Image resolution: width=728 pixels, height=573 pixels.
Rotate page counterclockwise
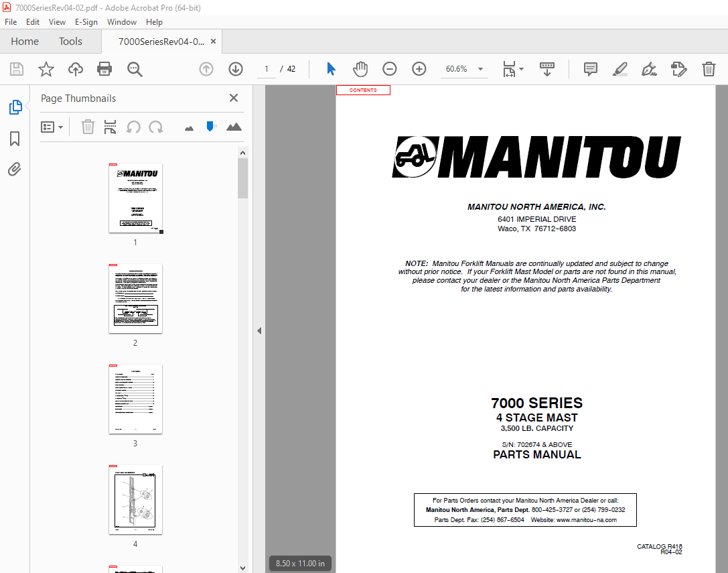click(x=133, y=127)
